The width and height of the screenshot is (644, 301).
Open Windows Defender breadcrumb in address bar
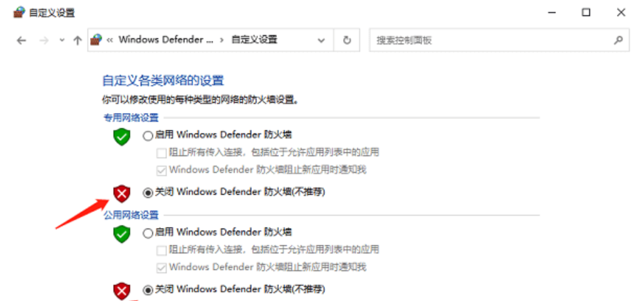click(x=166, y=40)
